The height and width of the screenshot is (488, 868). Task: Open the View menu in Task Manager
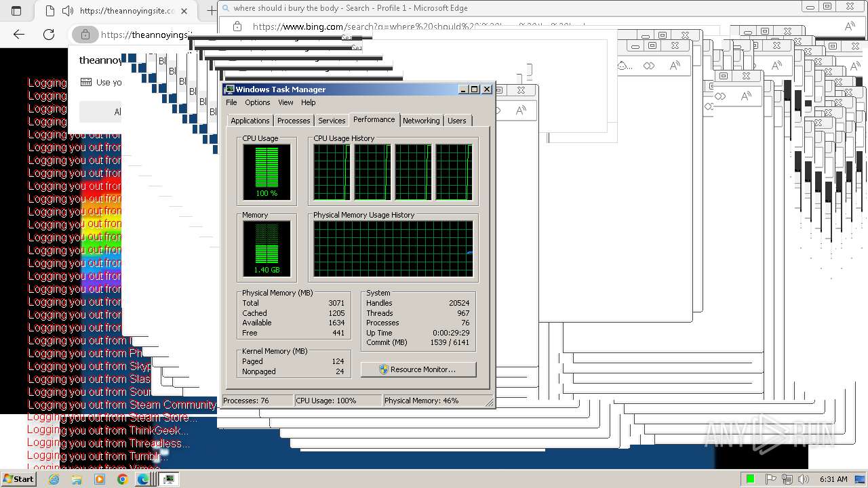pyautogui.click(x=285, y=102)
